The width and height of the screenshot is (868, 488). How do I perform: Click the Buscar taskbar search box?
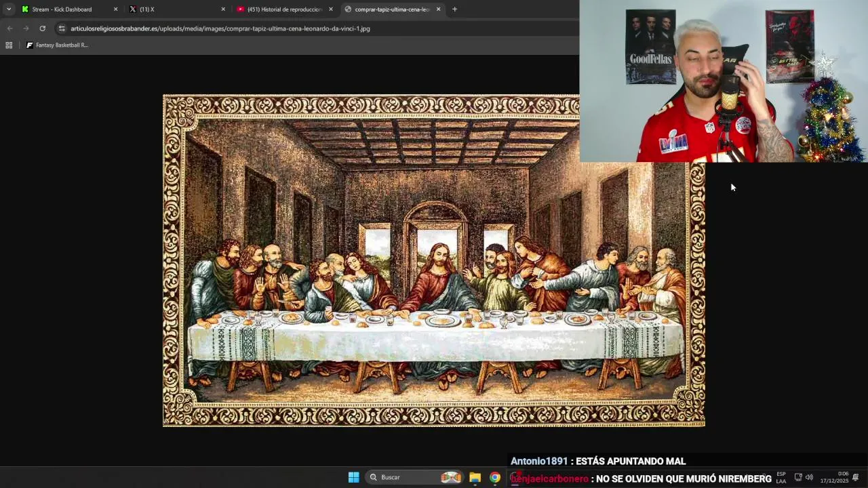[416, 477]
